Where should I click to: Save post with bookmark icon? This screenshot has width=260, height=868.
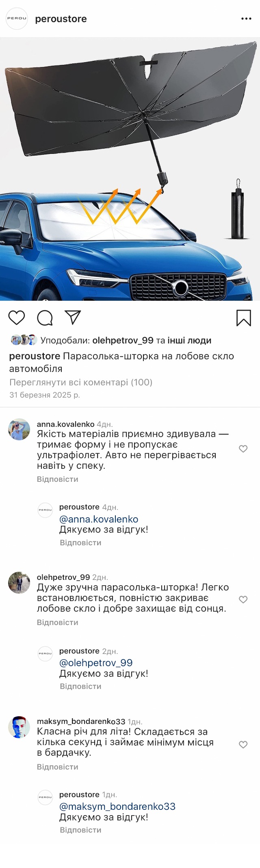(243, 318)
